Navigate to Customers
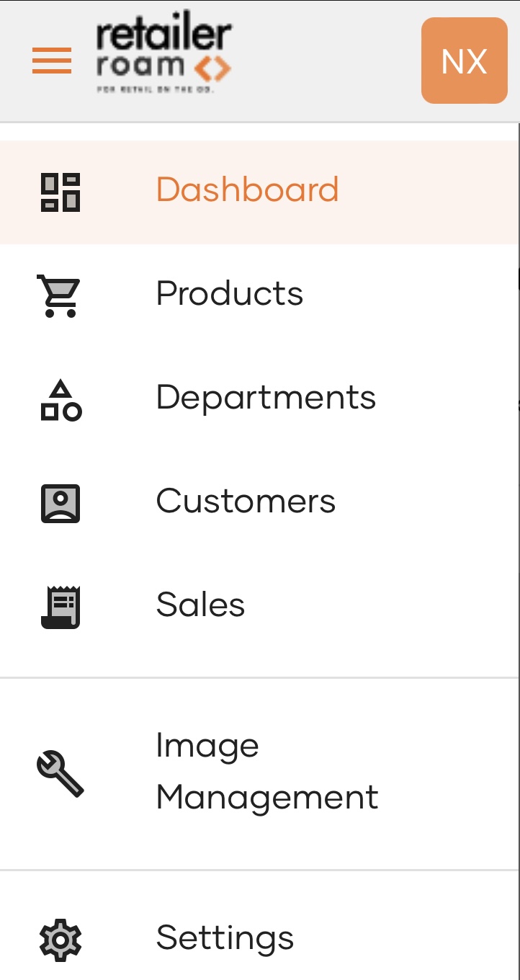The width and height of the screenshot is (520, 980). point(246,502)
